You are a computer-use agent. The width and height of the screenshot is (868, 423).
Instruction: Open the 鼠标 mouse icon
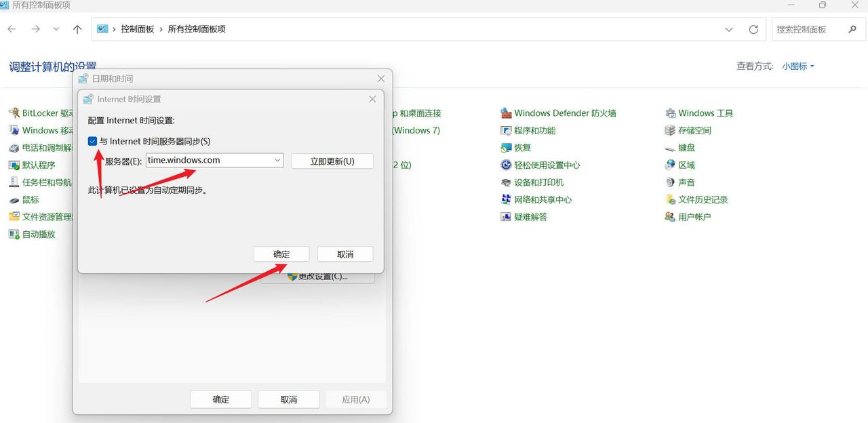point(14,200)
